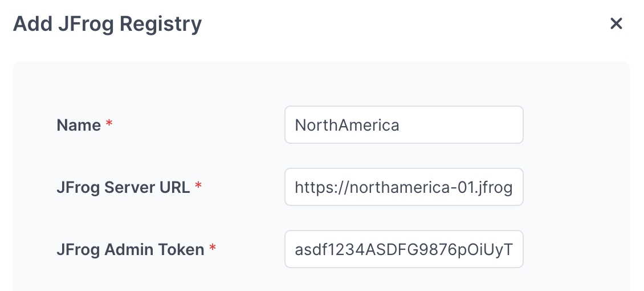Click the required asterisk beside JFrog Admin Token
644x291 pixels.
(213, 249)
